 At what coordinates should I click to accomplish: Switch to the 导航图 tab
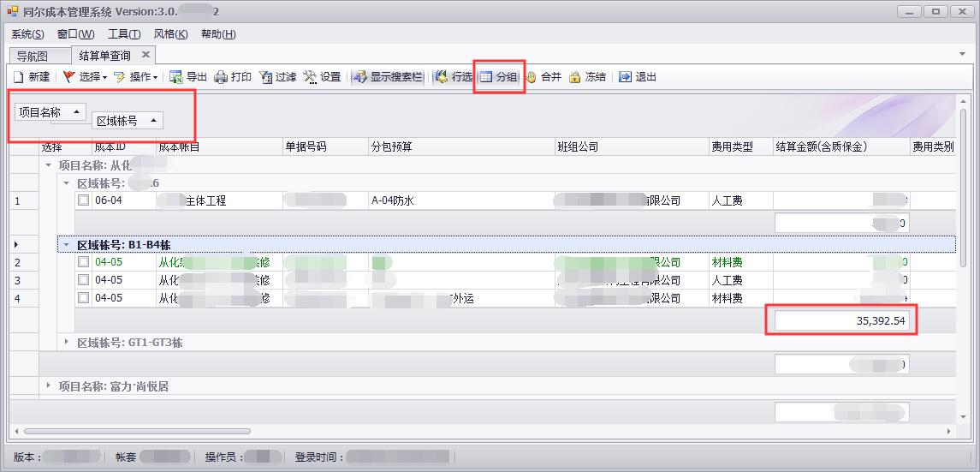point(33,56)
